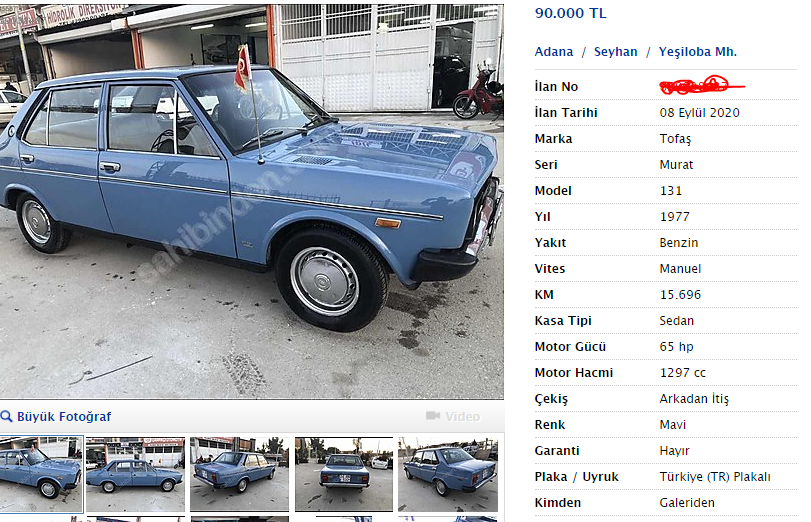Open the Büyük Fotoğraf link
Image resolution: width=811 pixels, height=522 pixels.
(x=64, y=416)
